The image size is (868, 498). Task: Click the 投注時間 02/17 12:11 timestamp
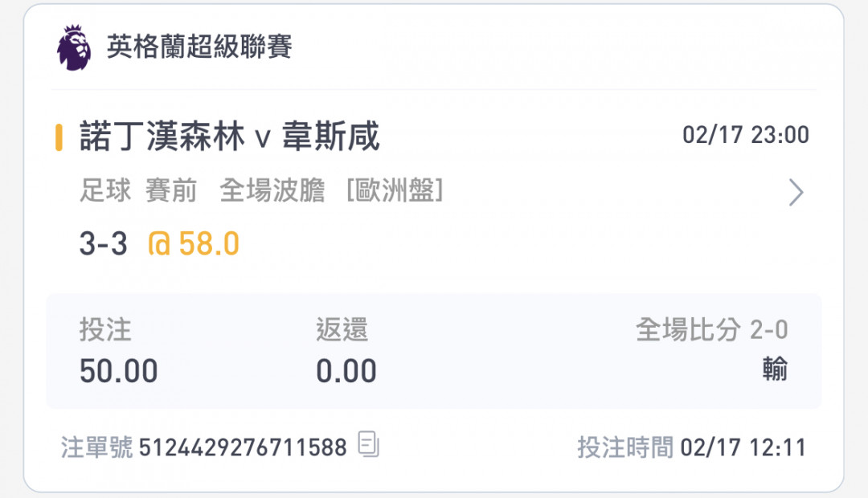[691, 447]
